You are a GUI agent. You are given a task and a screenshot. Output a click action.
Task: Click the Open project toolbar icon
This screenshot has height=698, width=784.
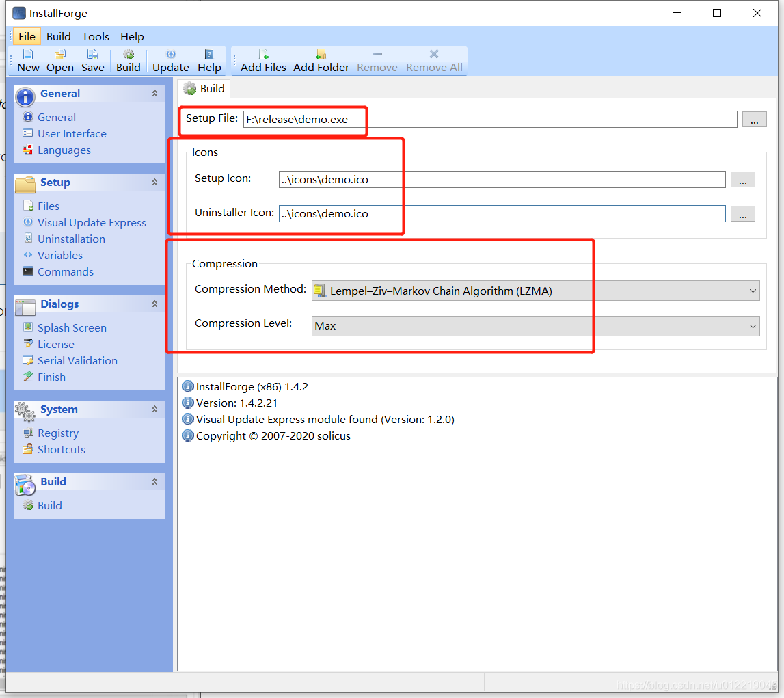tap(60, 54)
